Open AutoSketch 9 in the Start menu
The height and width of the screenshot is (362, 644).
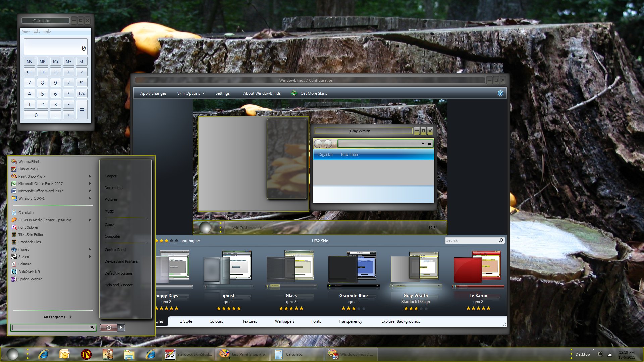tap(29, 271)
